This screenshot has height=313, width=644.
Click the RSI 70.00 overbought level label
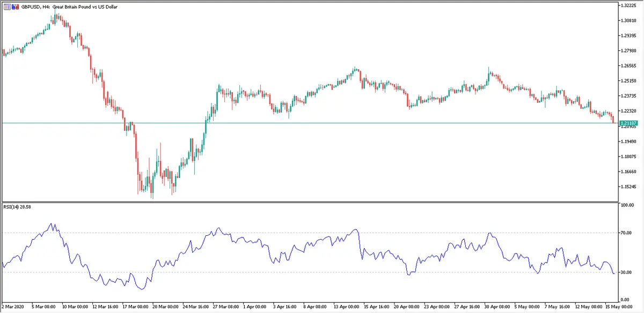[x=626, y=233]
